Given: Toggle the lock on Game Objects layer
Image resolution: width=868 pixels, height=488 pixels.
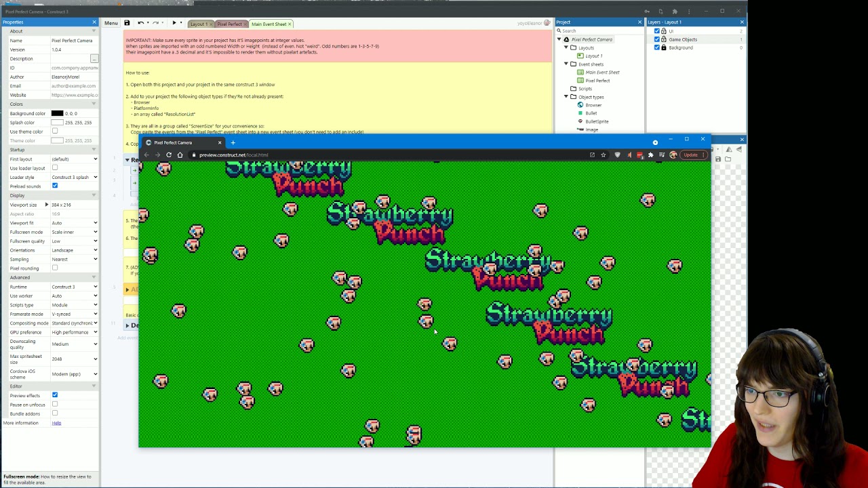Looking at the screenshot, I should pyautogui.click(x=664, y=39).
